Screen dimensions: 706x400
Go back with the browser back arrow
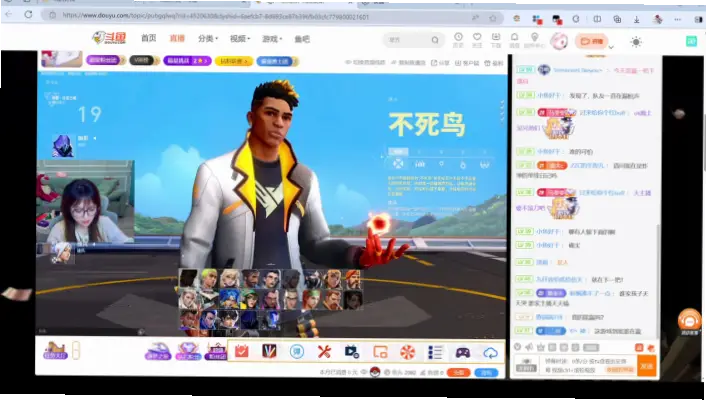(9, 14)
